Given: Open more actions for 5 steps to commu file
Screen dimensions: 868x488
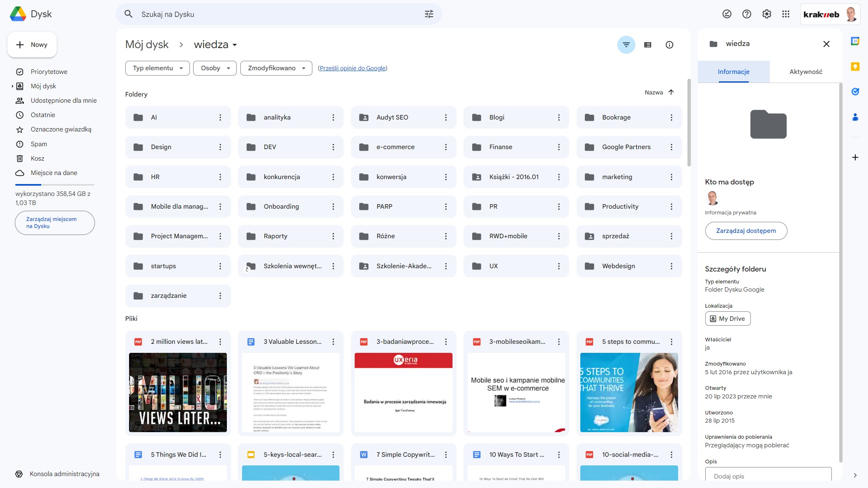Looking at the screenshot, I should (x=672, y=342).
